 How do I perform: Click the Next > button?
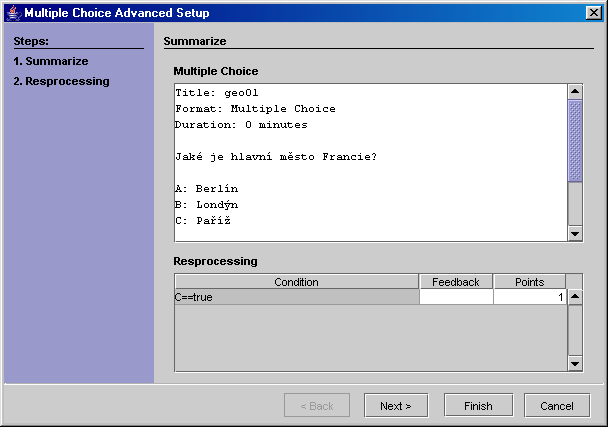click(396, 406)
